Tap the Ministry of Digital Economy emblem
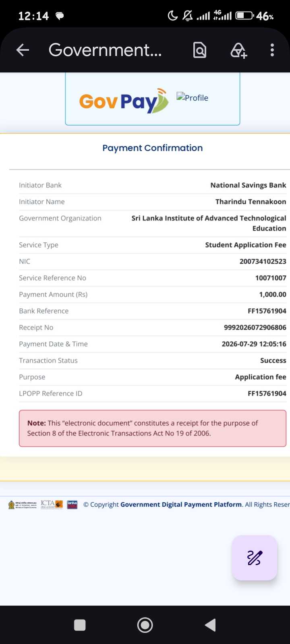The image size is (290, 644). pos(23,505)
